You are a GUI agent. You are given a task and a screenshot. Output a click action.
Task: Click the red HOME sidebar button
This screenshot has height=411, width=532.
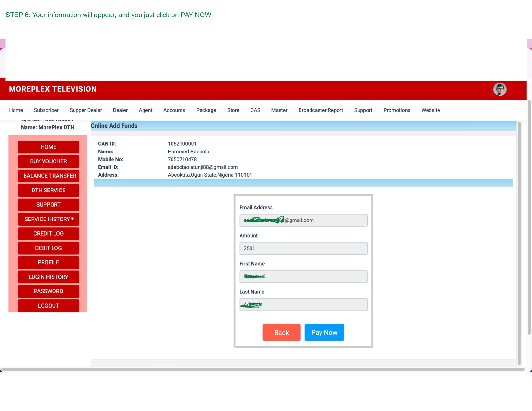pos(48,147)
